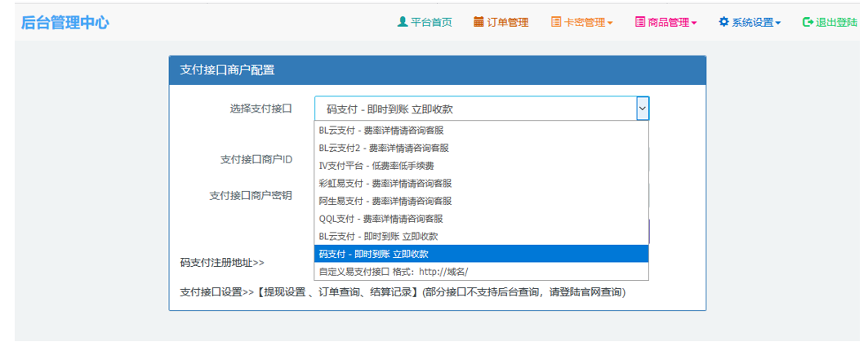Pick 阿生易支付 - 费率详情请咨询客服 option

click(481, 201)
